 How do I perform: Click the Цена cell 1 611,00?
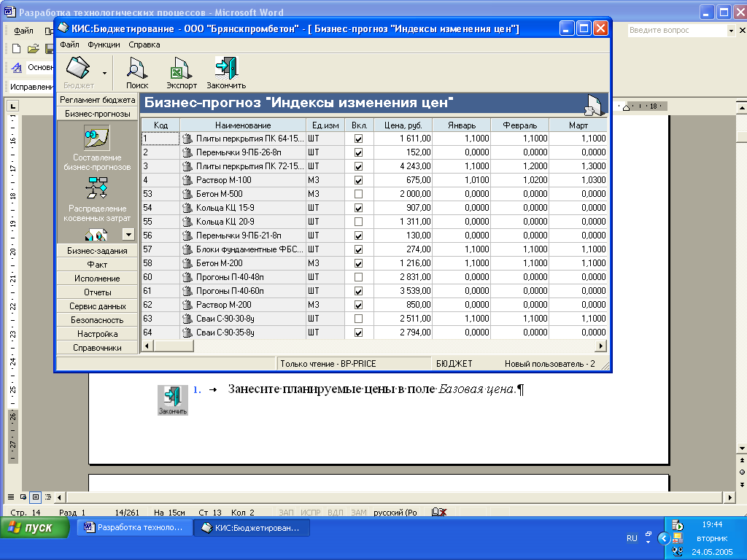coord(403,139)
